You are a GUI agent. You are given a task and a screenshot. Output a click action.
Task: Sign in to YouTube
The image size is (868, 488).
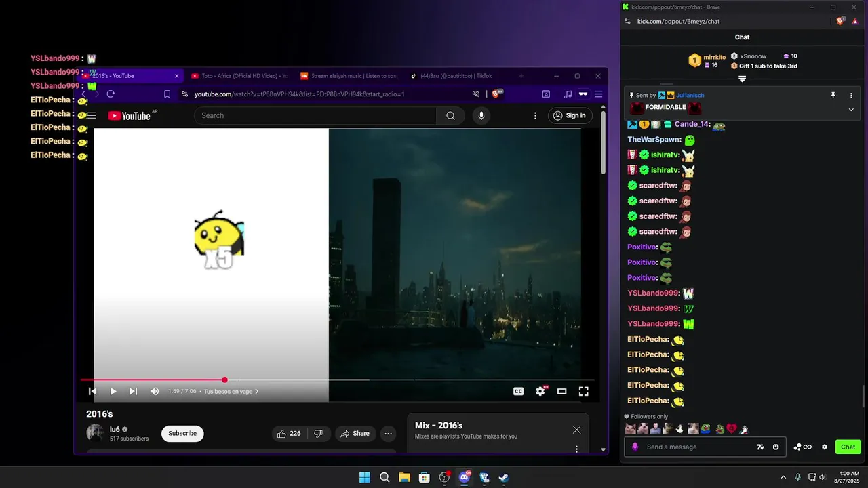click(x=570, y=115)
